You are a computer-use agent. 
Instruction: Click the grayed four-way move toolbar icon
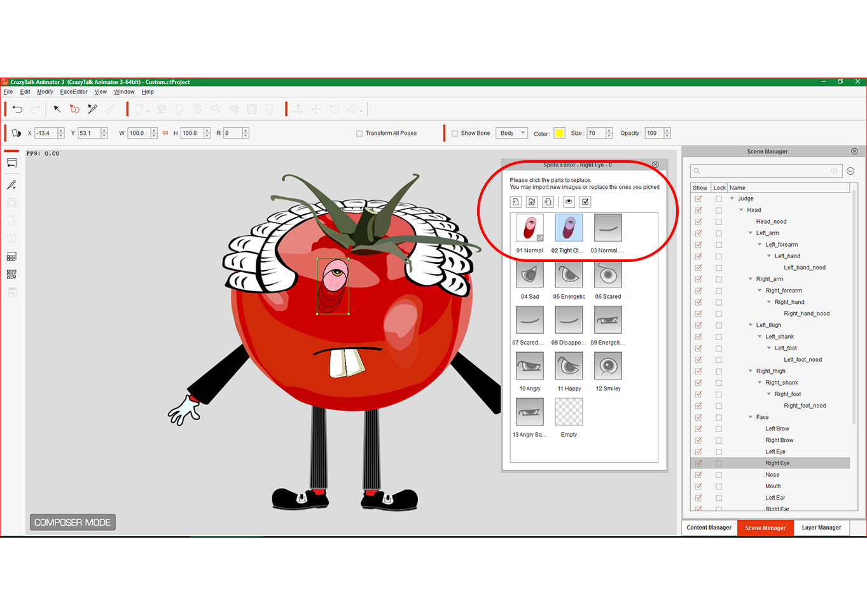click(316, 109)
